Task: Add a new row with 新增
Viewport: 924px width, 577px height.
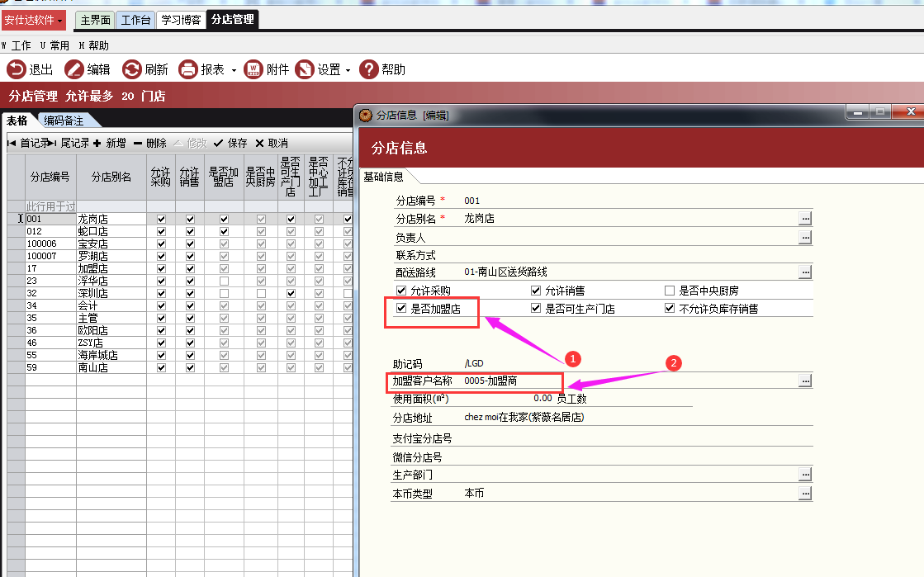Action: pos(110,144)
